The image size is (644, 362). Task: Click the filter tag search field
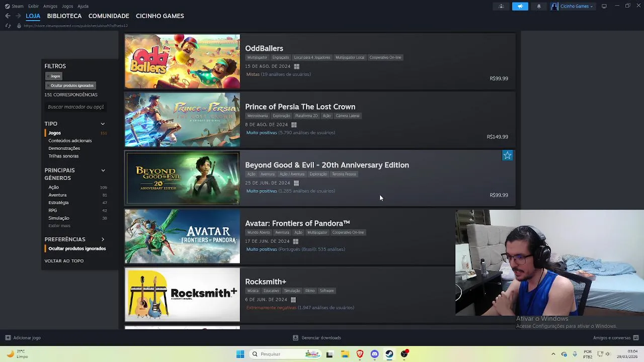click(75, 107)
